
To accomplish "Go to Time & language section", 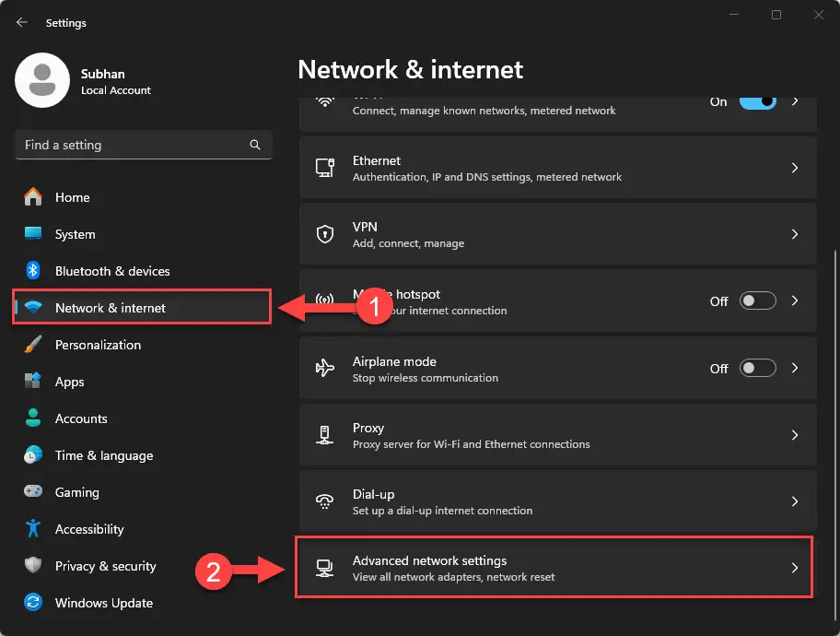I will (x=104, y=455).
